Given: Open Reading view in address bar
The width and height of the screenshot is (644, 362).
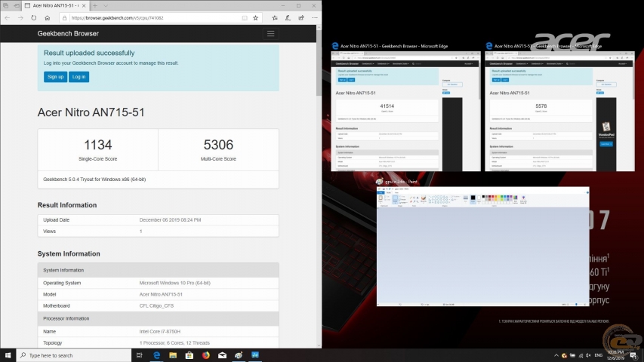Looking at the screenshot, I should coord(245,18).
